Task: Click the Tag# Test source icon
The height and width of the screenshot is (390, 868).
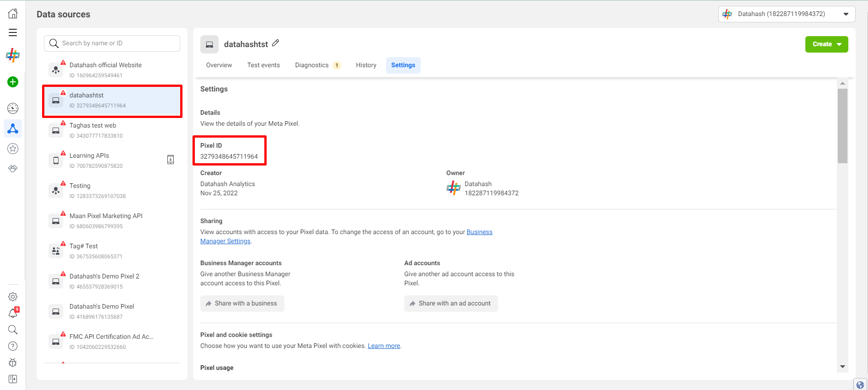Action: pos(56,251)
